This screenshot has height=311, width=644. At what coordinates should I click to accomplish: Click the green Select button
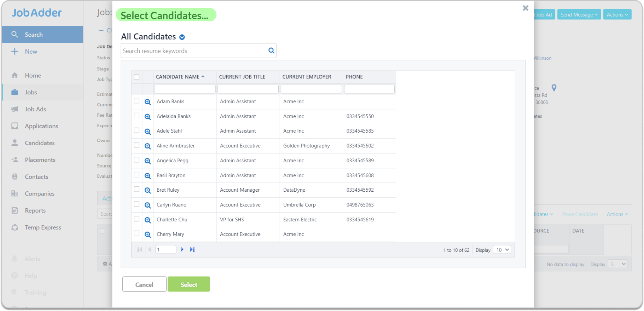(x=189, y=284)
